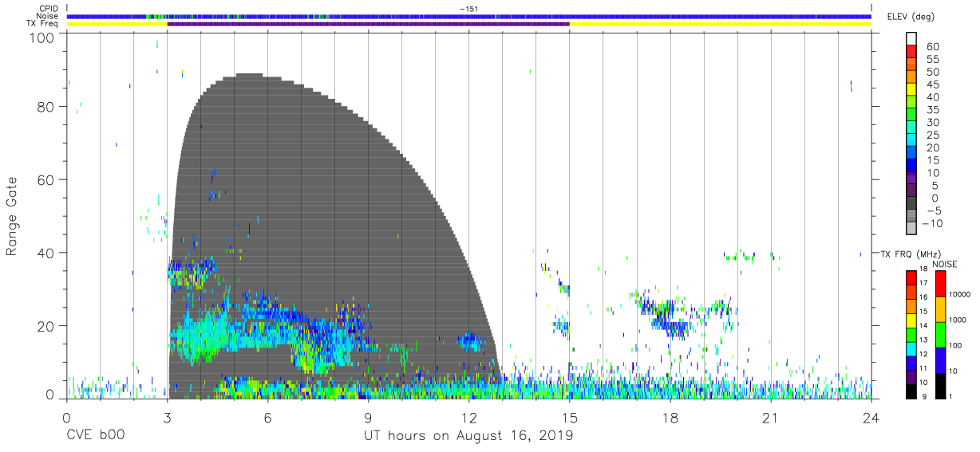Select the yellow 40–45 degree ELEV swatch
The image size is (980, 452).
click(911, 91)
